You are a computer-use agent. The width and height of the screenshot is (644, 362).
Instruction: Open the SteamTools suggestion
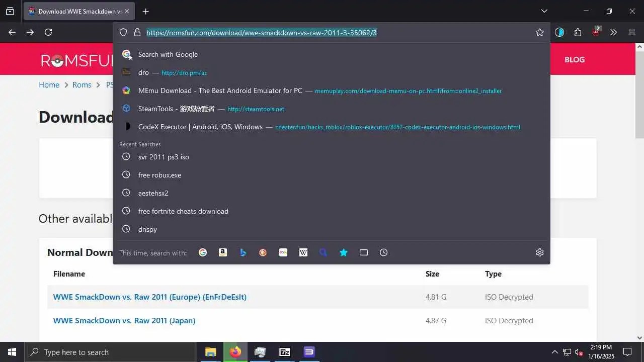coord(332,109)
